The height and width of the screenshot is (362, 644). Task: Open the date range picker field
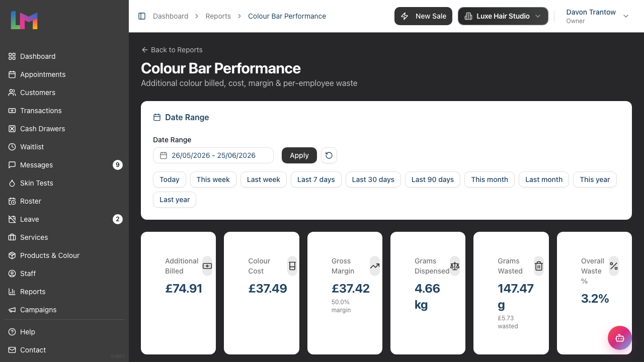pos(213,155)
